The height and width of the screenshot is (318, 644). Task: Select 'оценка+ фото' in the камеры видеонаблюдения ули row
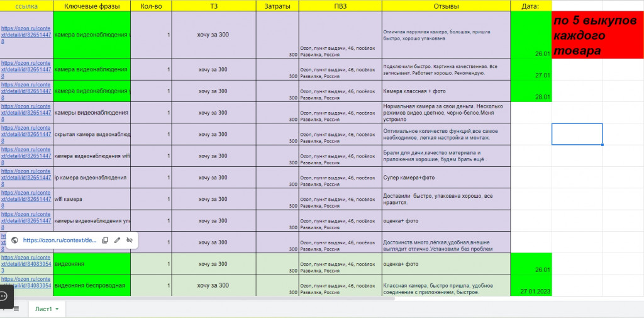tap(446, 221)
